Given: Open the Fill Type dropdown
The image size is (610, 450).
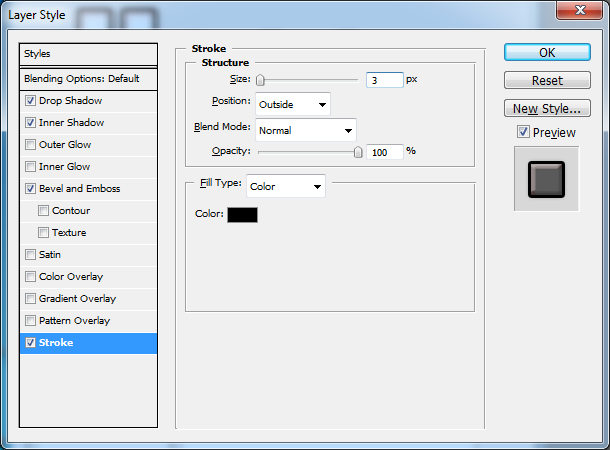Looking at the screenshot, I should pyautogui.click(x=286, y=186).
